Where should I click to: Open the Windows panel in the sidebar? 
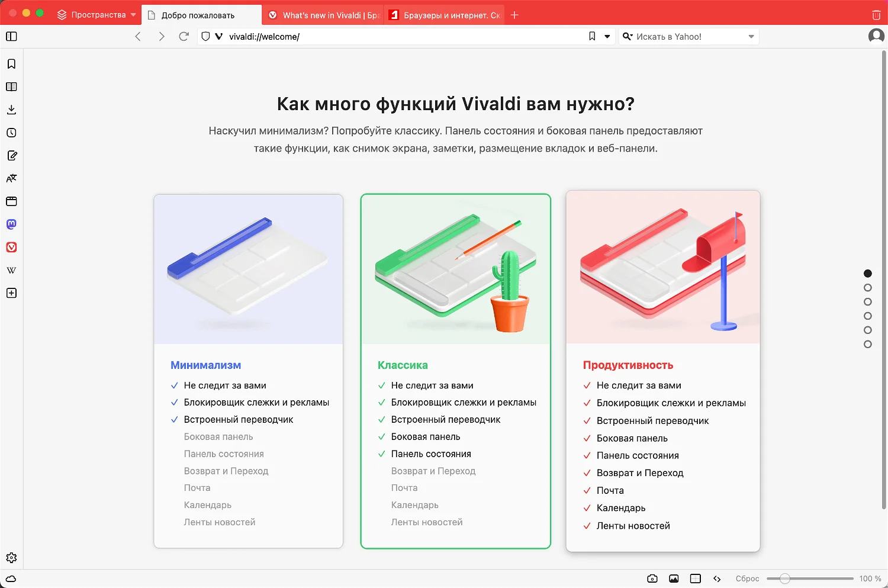point(11,201)
